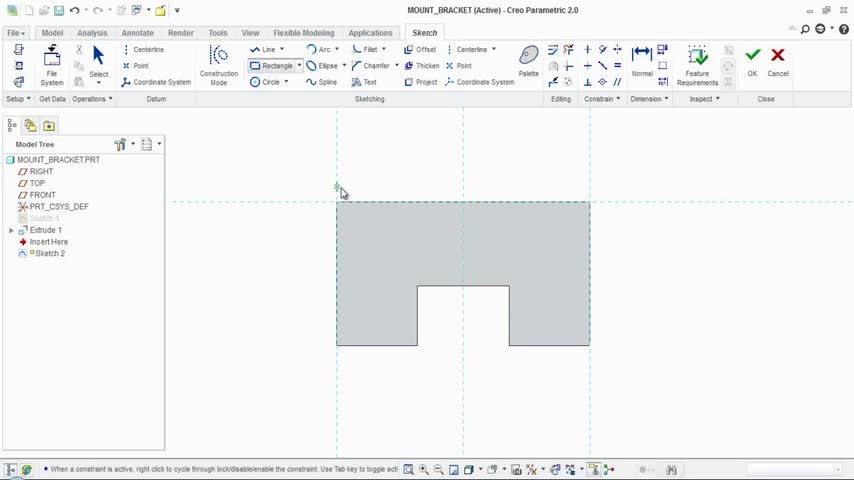Click the Zoom In status bar icon

tap(423, 470)
